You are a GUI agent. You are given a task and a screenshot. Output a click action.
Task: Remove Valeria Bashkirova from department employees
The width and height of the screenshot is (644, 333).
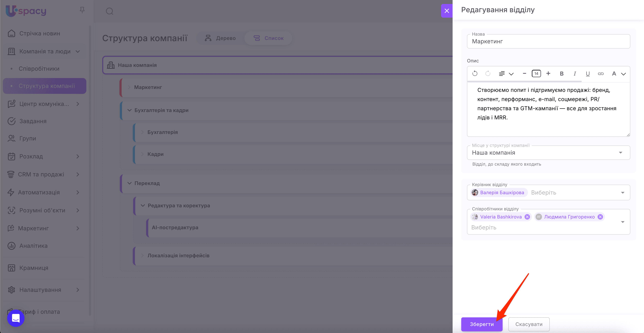527,217
